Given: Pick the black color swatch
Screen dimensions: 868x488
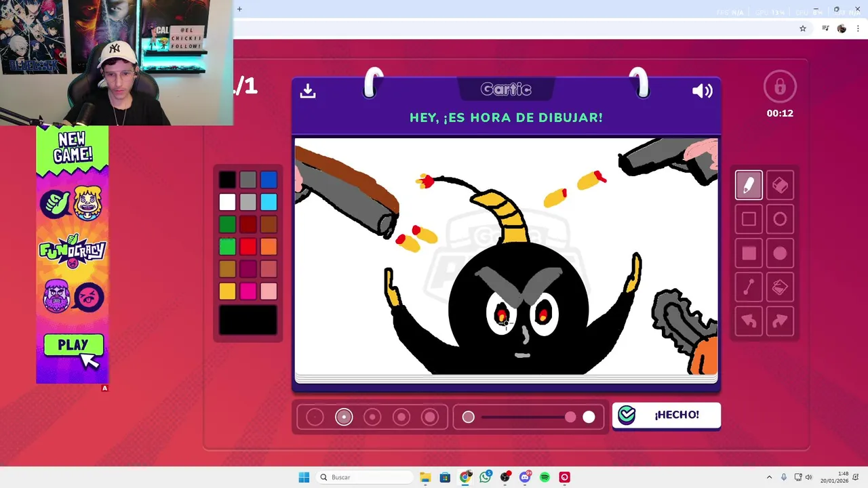Looking at the screenshot, I should (227, 180).
